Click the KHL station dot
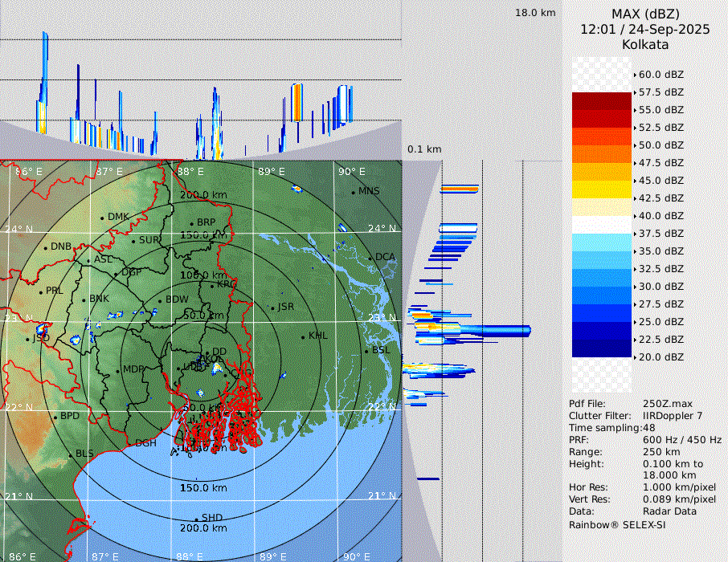The height and width of the screenshot is (562, 728). tap(303, 336)
